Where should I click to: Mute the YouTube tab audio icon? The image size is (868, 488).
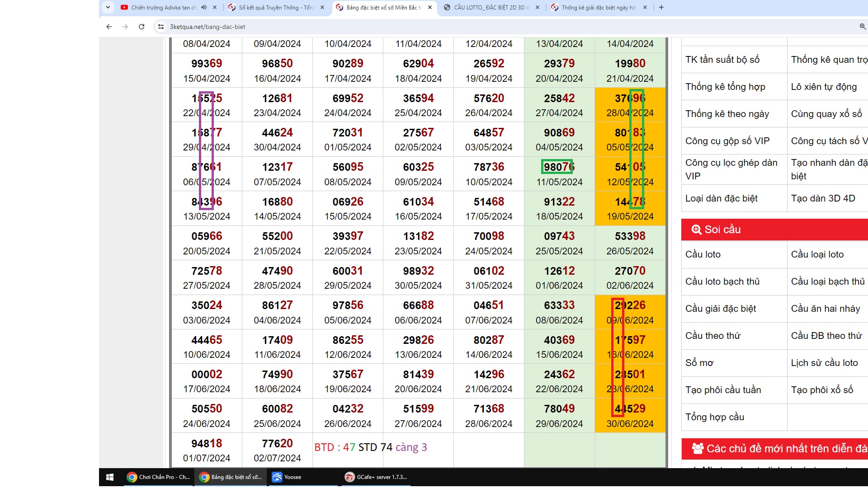click(x=204, y=7)
